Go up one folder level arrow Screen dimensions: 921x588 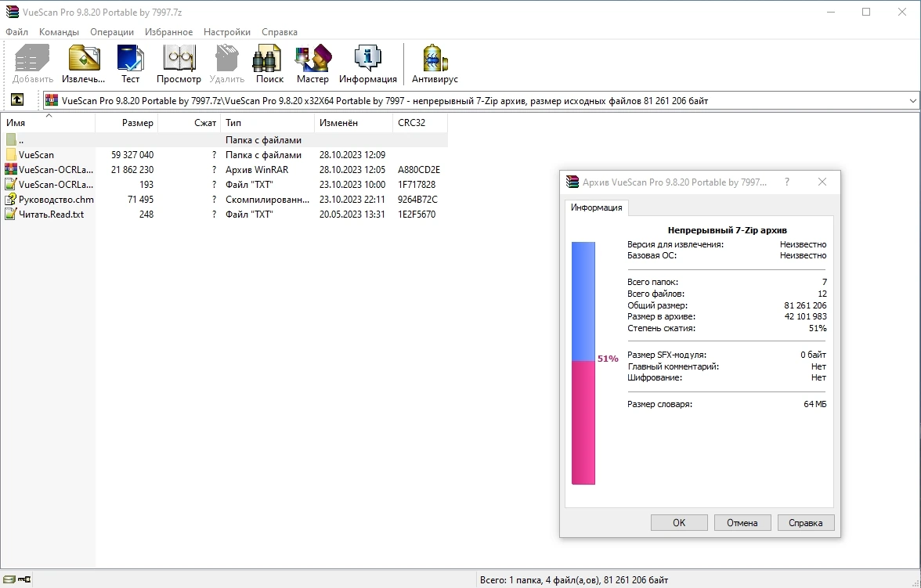[17, 100]
